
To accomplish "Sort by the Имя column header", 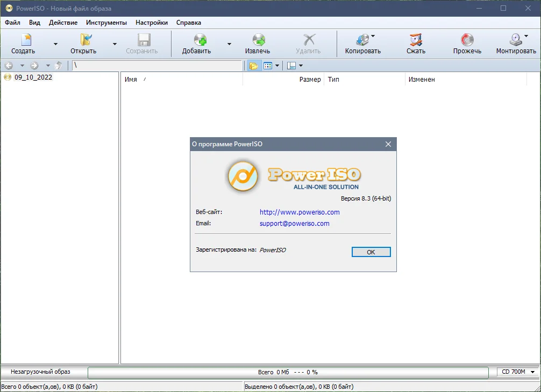I will 182,80.
